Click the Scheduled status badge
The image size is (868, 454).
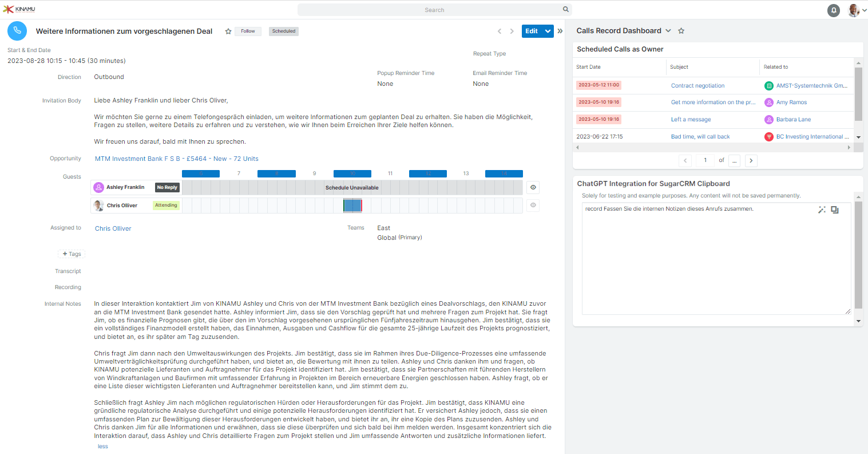(x=284, y=31)
